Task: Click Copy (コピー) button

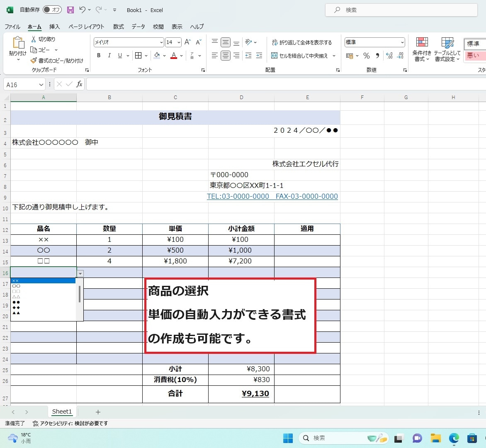Action: pos(41,50)
